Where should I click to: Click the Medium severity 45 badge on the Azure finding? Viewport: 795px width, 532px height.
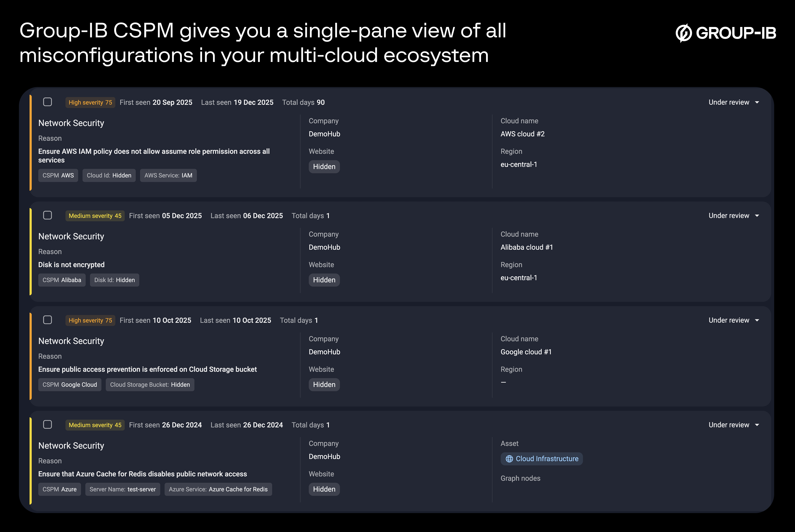click(95, 425)
